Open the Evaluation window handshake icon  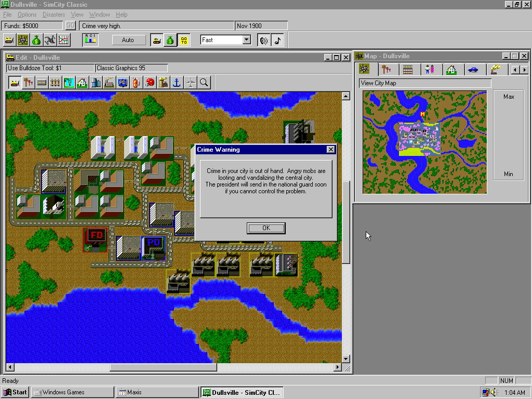point(50,41)
